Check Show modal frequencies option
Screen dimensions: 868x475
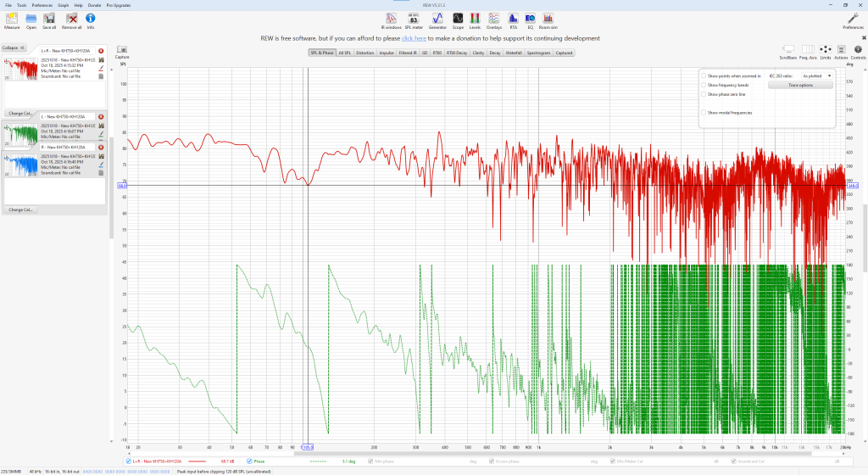[x=704, y=112]
